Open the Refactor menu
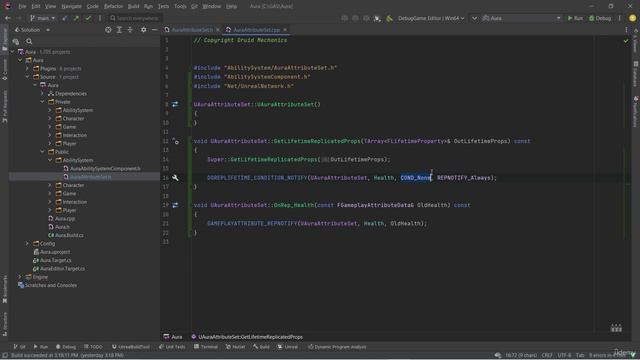This screenshot has height=360, width=640. click(x=113, y=6)
